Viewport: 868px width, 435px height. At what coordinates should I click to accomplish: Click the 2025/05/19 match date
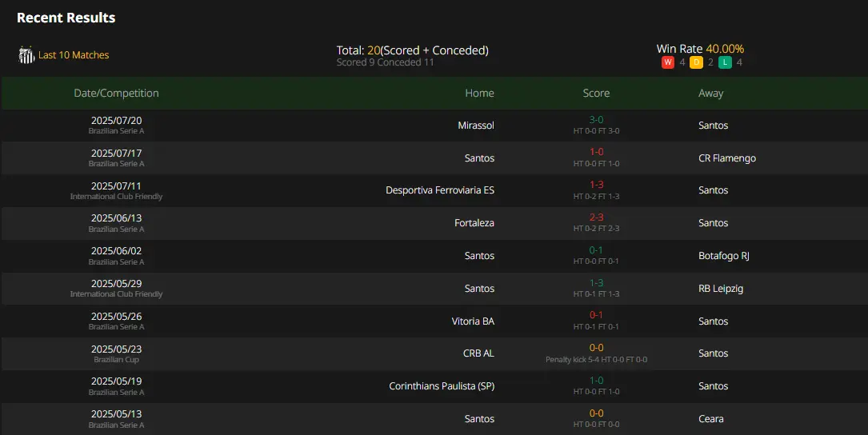pyautogui.click(x=116, y=381)
